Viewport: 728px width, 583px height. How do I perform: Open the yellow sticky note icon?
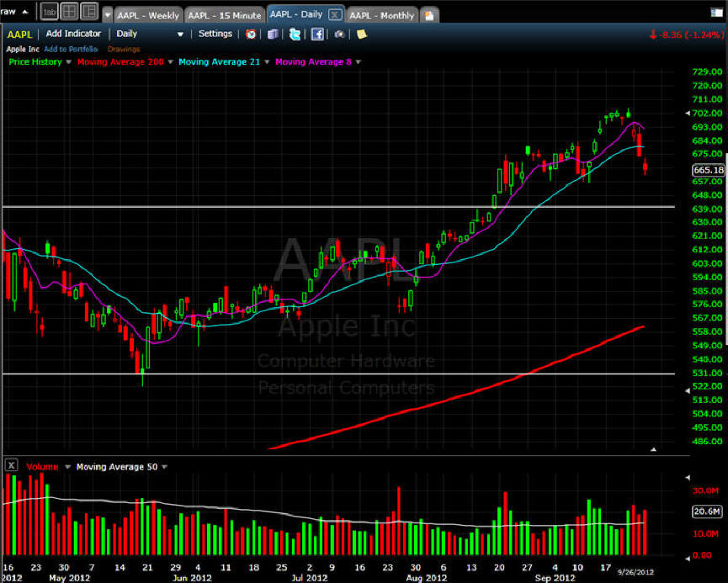pyautogui.click(x=361, y=34)
